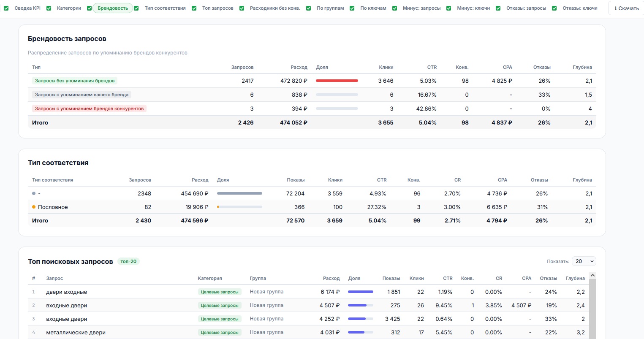644x339 pixels.
Task: Select the Расходники без конв. tab
Action: tap(275, 8)
